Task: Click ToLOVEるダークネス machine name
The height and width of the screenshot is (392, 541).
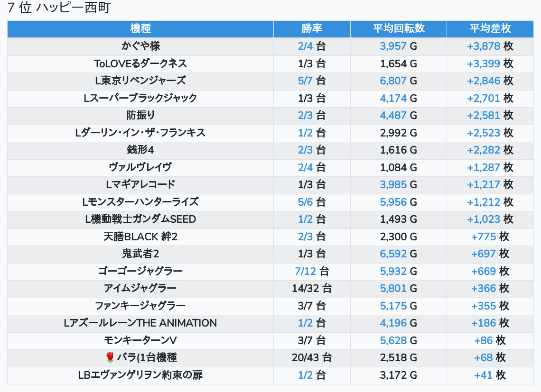Action: coord(140,64)
